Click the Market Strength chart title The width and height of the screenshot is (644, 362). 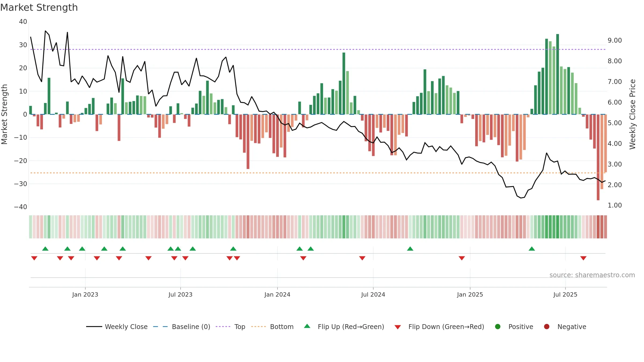(x=39, y=8)
